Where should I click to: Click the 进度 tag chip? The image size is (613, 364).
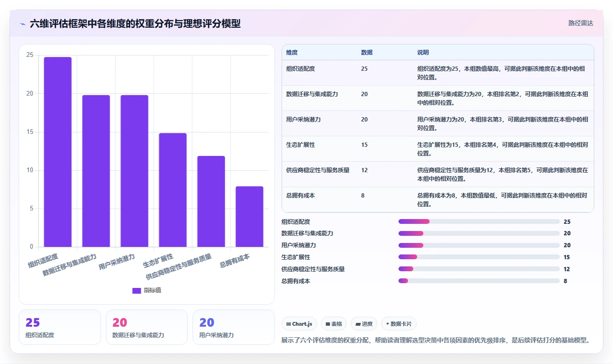pos(364,324)
